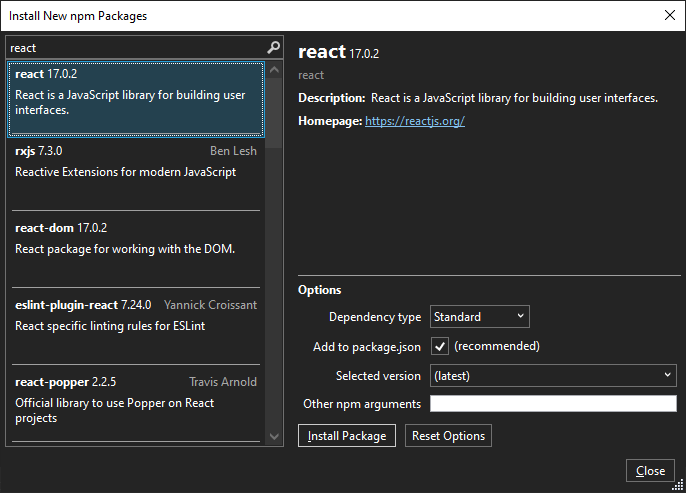Image resolution: width=686 pixels, height=493 pixels.
Task: Click the Ben Lesh author name
Action: pyautogui.click(x=233, y=151)
